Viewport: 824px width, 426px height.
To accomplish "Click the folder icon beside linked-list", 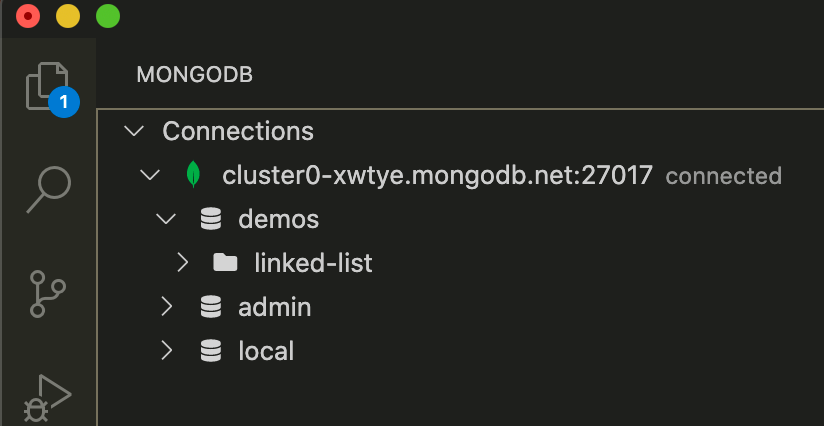I will 225,262.
